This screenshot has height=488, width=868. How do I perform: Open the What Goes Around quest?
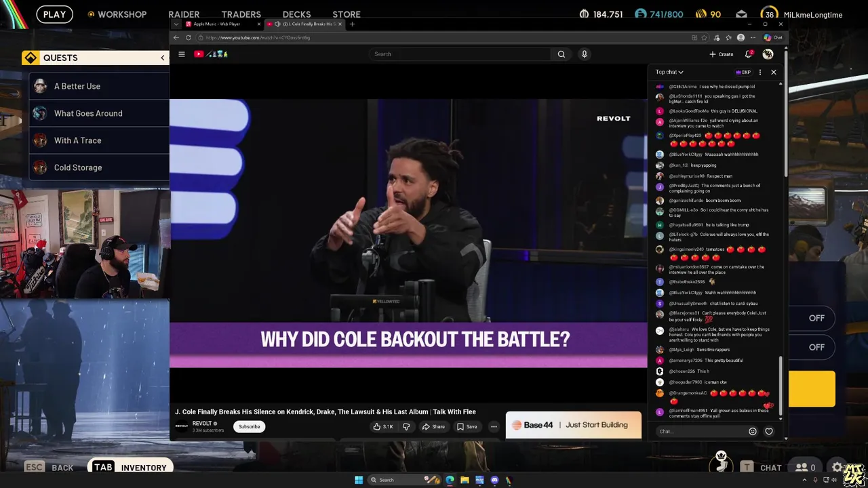[99, 113]
